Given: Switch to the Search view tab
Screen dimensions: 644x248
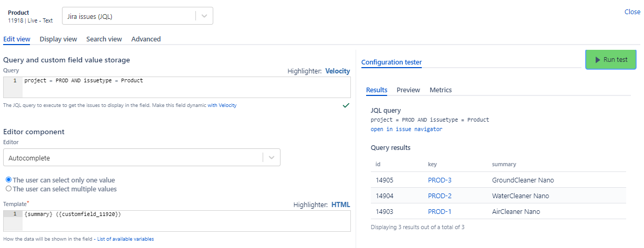Looking at the screenshot, I should (x=104, y=39).
